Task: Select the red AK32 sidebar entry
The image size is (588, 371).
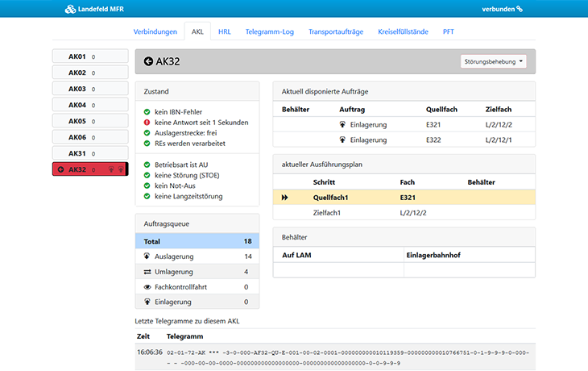Action: (x=89, y=169)
